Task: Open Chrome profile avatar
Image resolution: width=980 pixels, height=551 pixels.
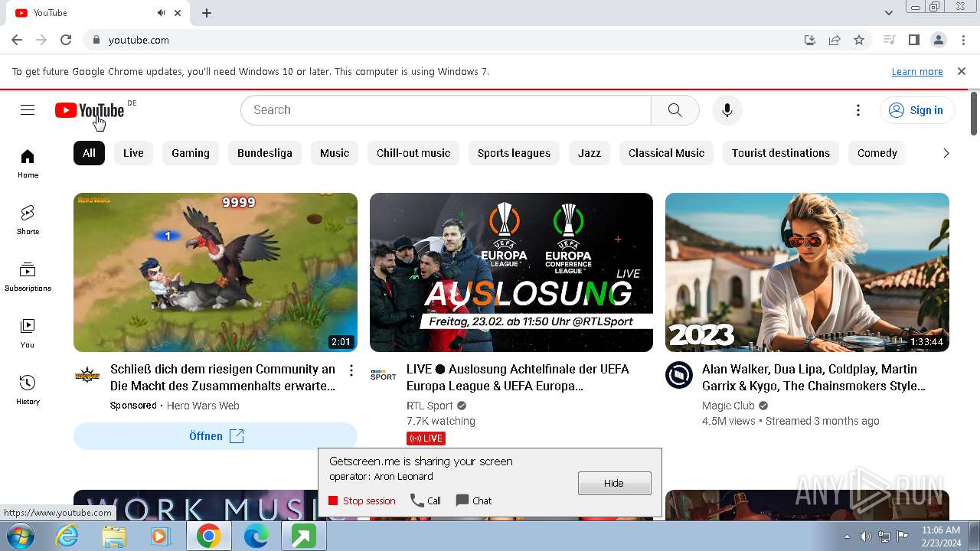Action: coord(938,40)
